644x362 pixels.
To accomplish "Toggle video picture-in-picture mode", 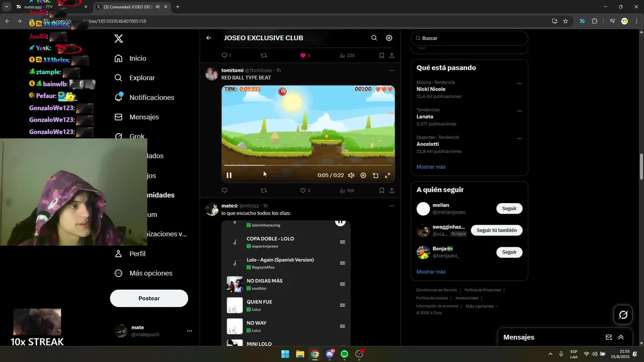I will pyautogui.click(x=375, y=175).
